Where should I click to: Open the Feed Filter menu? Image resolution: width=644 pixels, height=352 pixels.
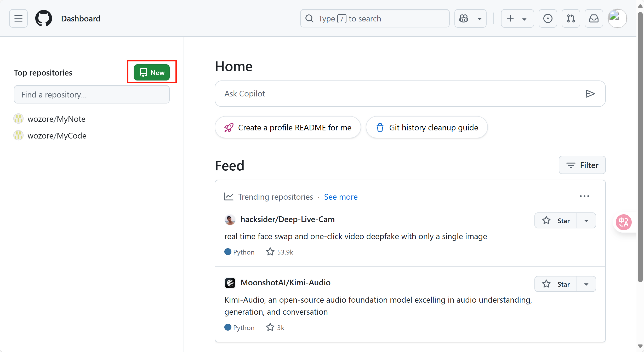click(582, 165)
